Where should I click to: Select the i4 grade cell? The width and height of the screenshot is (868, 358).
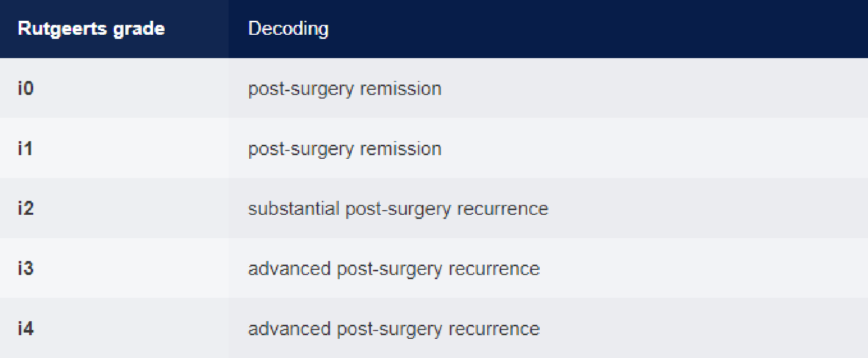(25, 328)
